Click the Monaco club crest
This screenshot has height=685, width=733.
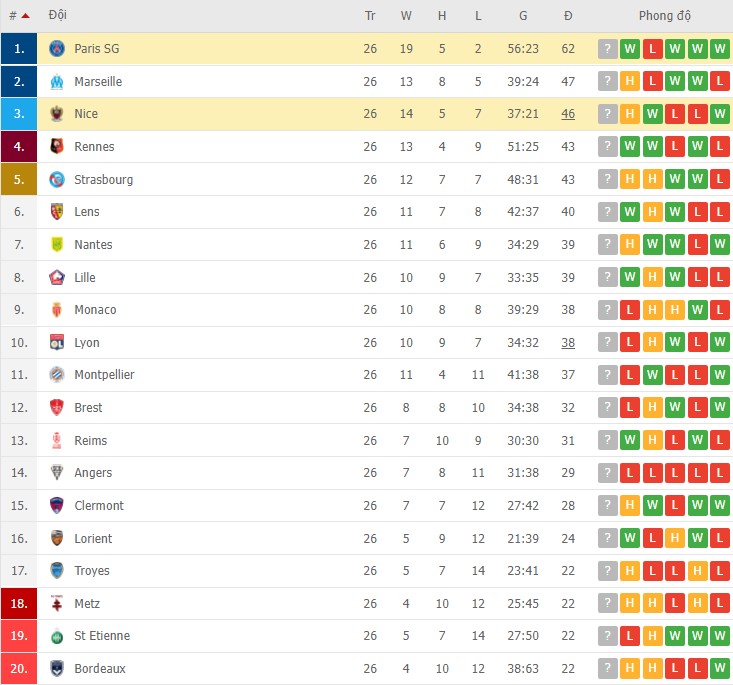[x=57, y=310]
